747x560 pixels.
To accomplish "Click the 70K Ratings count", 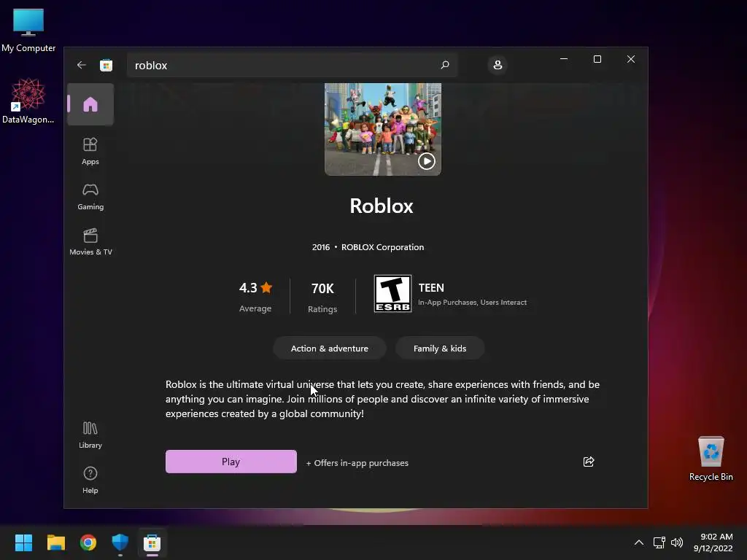I will click(x=322, y=297).
